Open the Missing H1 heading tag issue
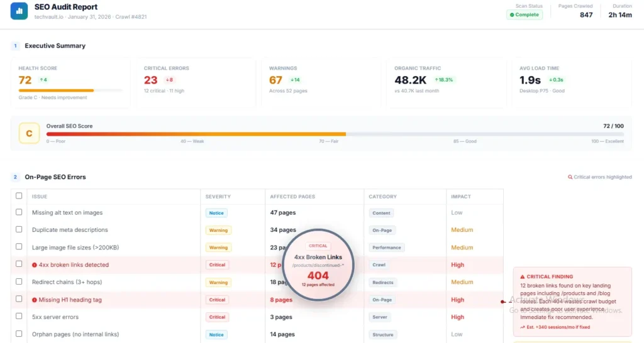This screenshot has height=343, width=644. pyautogui.click(x=70, y=300)
